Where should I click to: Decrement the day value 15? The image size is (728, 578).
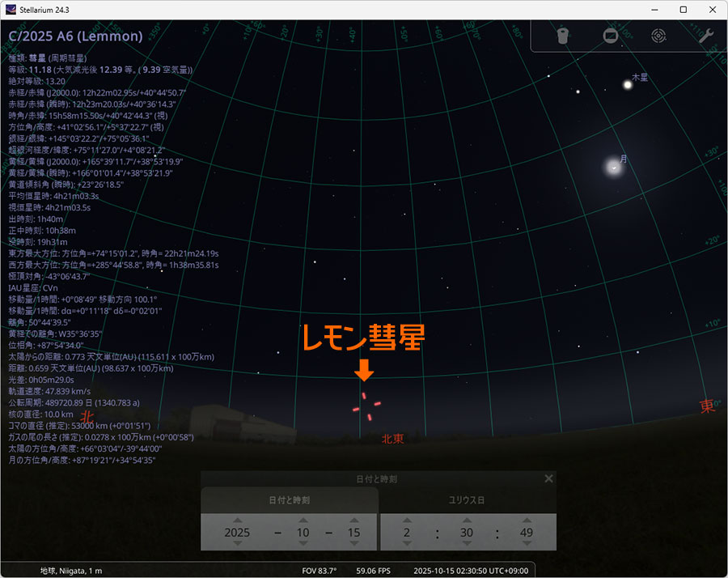pos(352,545)
